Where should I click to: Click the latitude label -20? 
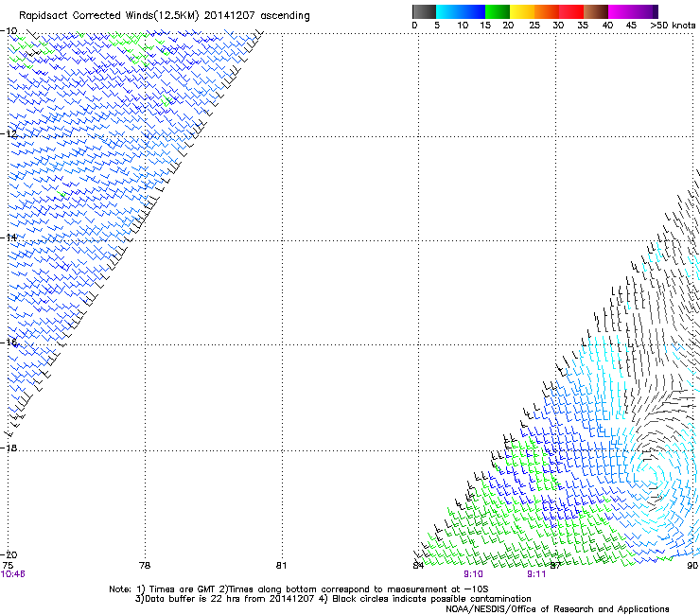[9, 554]
